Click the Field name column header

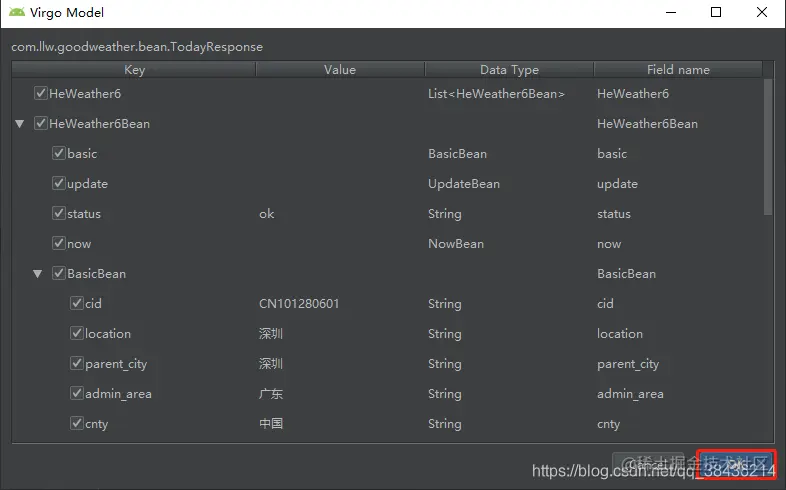tap(678, 70)
